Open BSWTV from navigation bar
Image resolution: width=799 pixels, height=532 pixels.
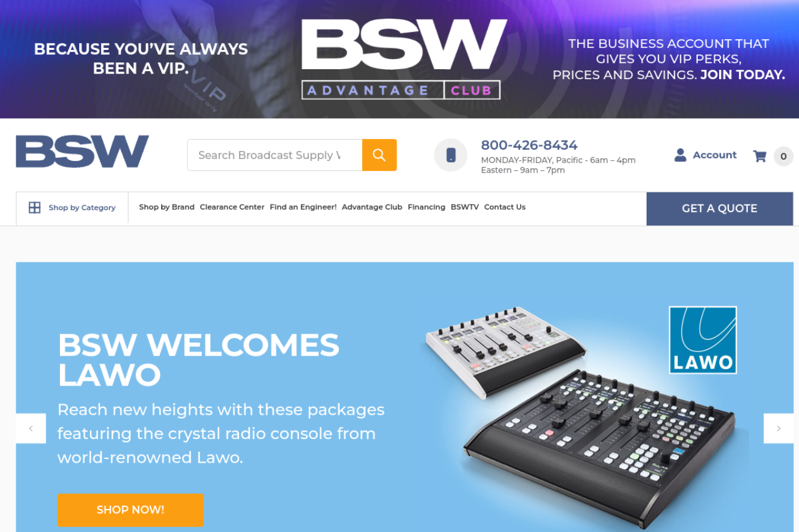465,207
